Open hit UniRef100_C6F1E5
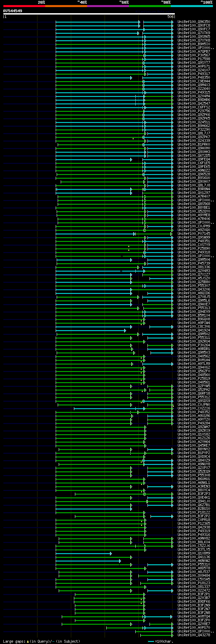The width and height of the screenshot is (216, 644). point(194,163)
